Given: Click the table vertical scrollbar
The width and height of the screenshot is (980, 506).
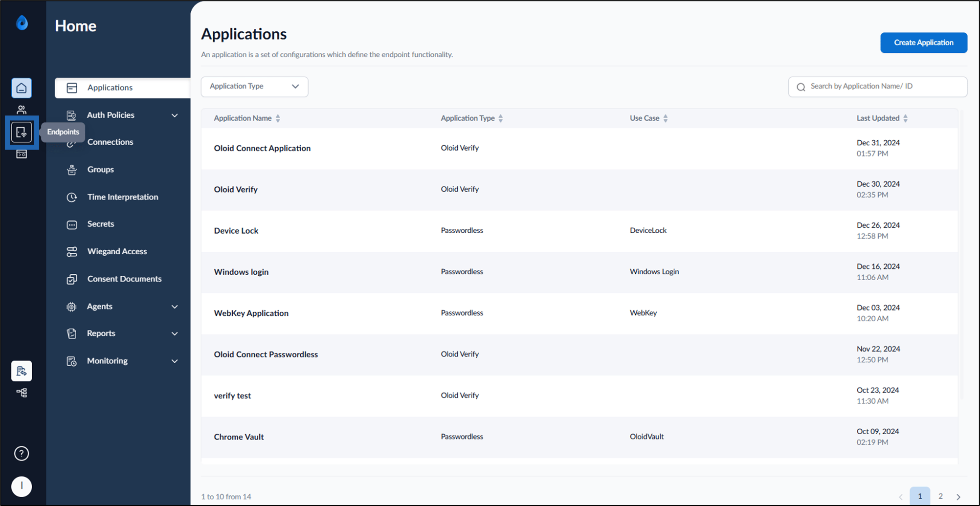Looking at the screenshot, I should point(961,254).
